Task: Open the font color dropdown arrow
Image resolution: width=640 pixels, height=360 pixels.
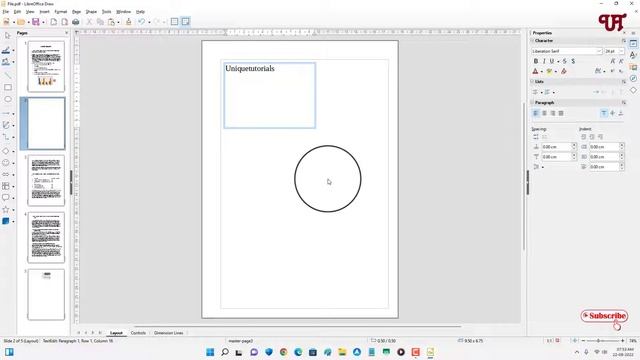Action: click(542, 72)
